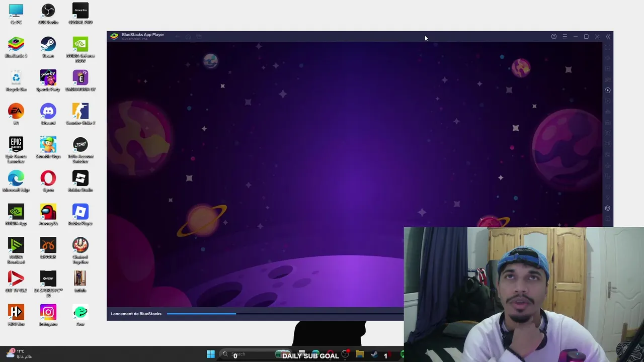Maximize the BlueStacks App Player window
Screen dimensions: 644x362
pyautogui.click(x=586, y=37)
